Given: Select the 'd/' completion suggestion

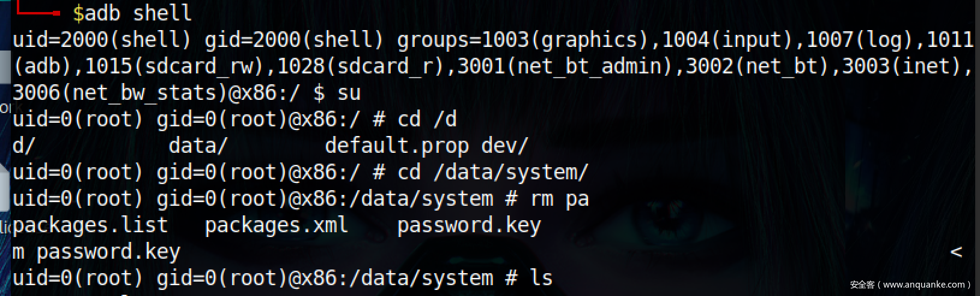Looking at the screenshot, I should (24, 146).
